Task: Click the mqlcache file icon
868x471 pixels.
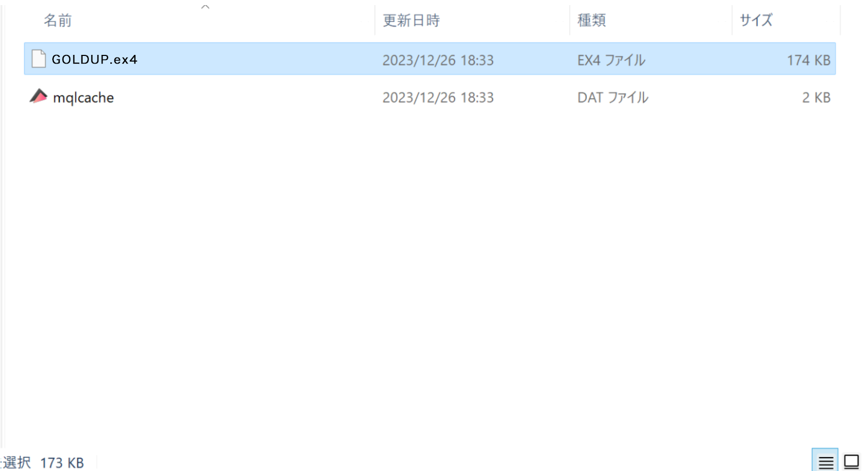Action: [38, 96]
